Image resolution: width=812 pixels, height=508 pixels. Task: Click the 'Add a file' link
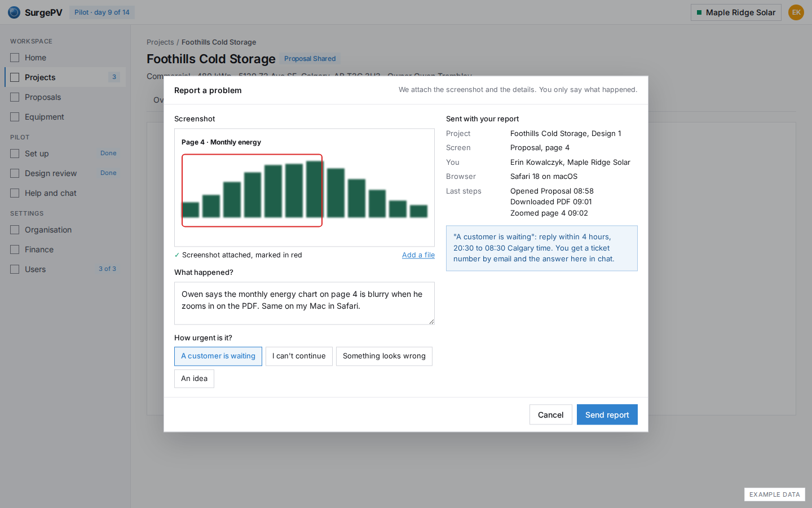coord(418,255)
